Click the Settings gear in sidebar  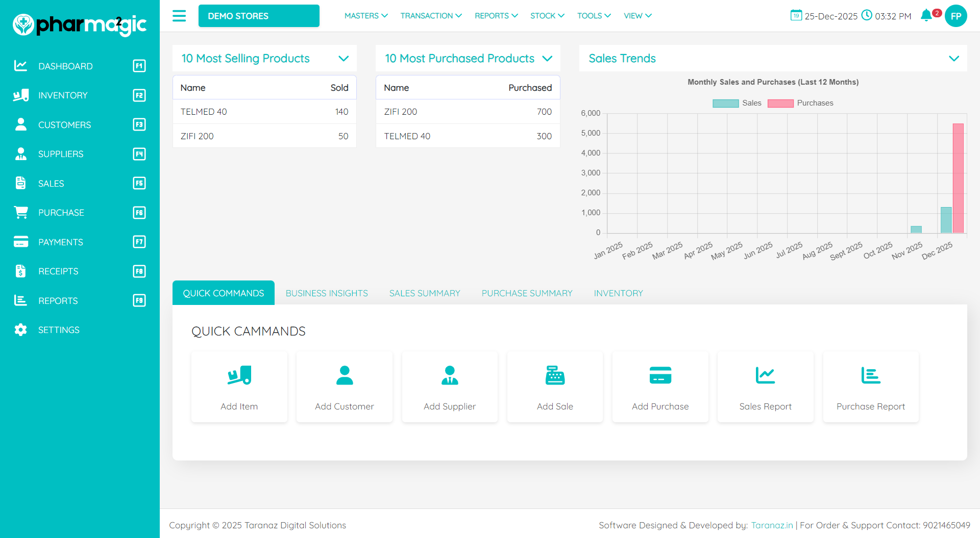(20, 330)
